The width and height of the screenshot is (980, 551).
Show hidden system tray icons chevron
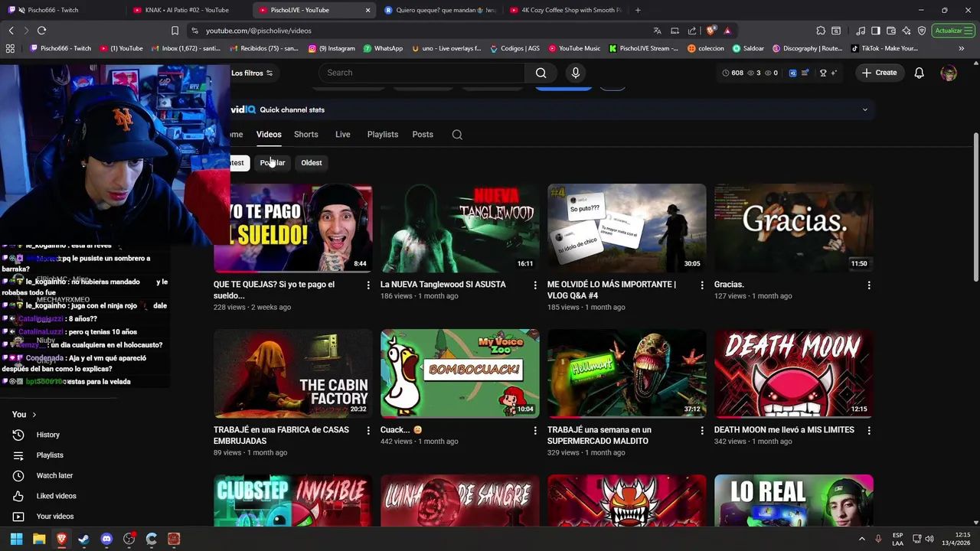pos(862,539)
